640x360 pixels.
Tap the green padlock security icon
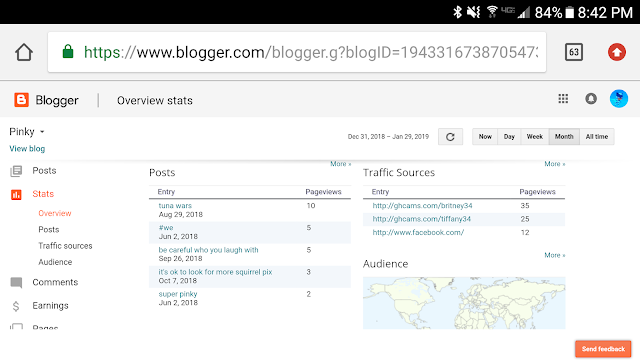click(68, 52)
